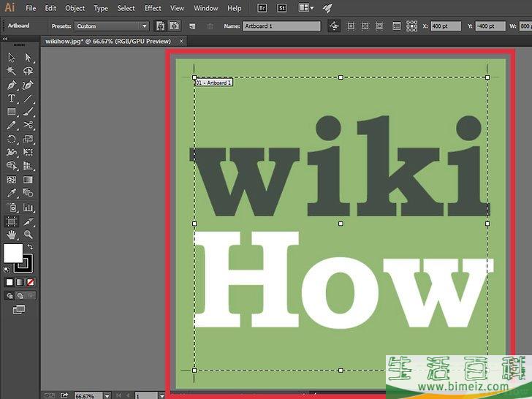Choose the Line Segment tool
532x399 pixels.
(x=28, y=99)
